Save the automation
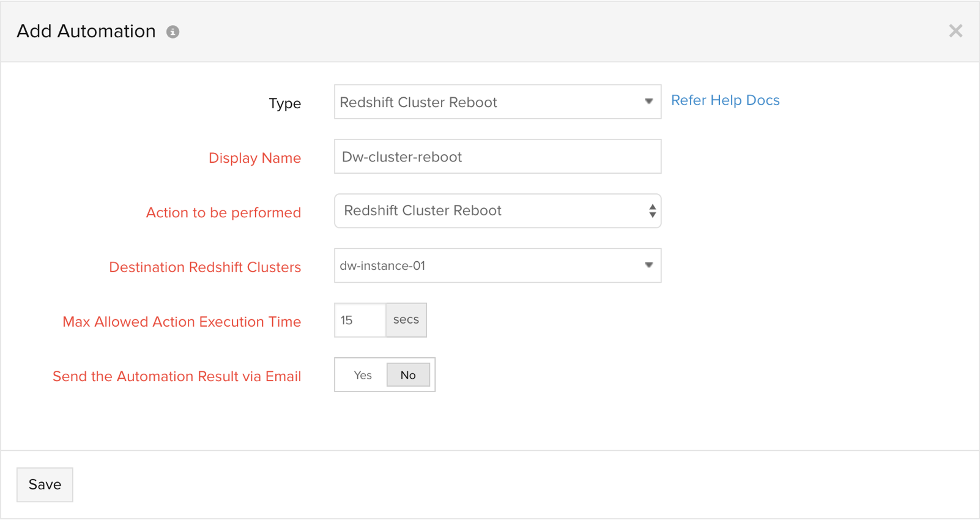Screen dimensions: 980x520 [x=45, y=485]
